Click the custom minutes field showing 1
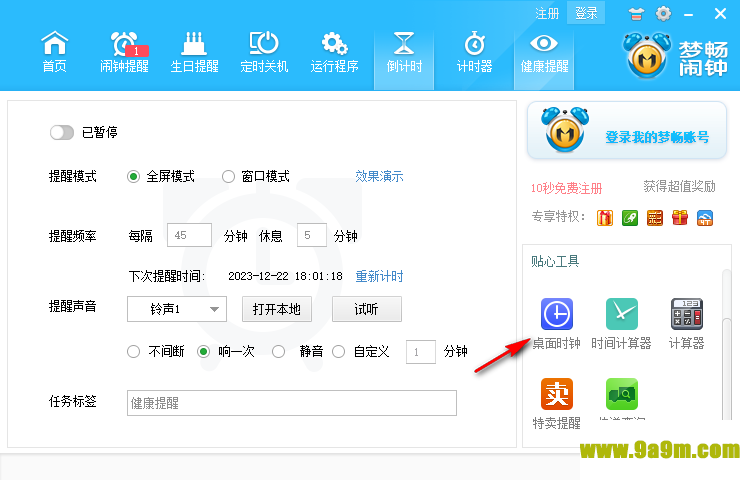 tap(420, 352)
